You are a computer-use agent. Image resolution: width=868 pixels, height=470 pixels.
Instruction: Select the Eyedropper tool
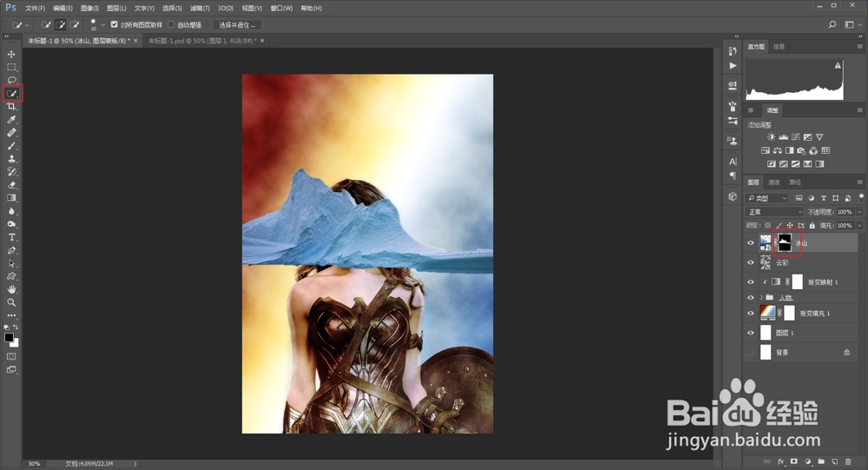pyautogui.click(x=11, y=120)
